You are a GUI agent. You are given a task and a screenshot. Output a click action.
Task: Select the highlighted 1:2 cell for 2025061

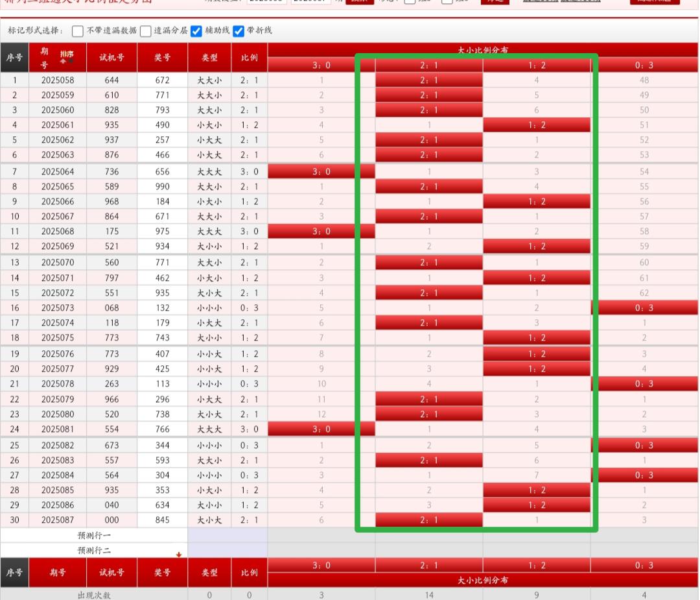[x=537, y=125]
